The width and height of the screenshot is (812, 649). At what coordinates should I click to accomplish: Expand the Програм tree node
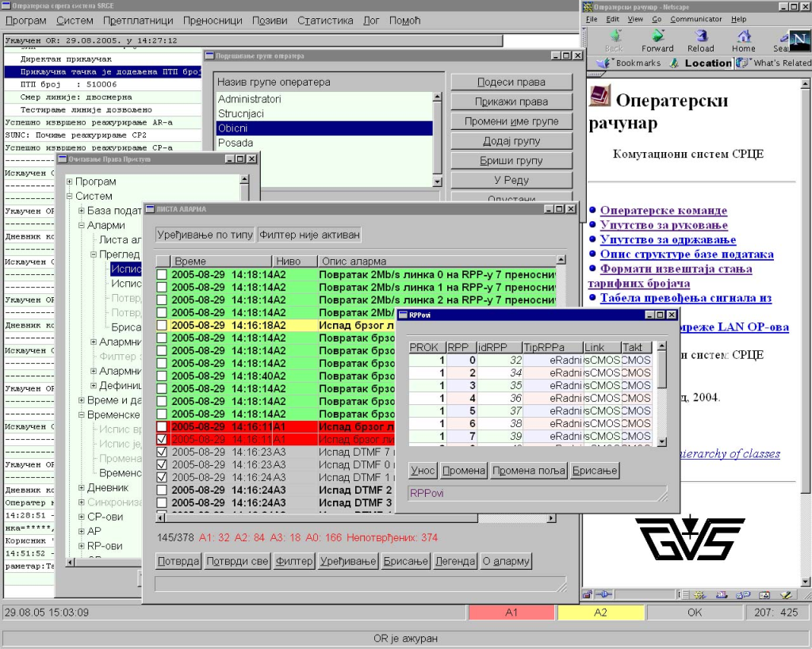(x=70, y=182)
